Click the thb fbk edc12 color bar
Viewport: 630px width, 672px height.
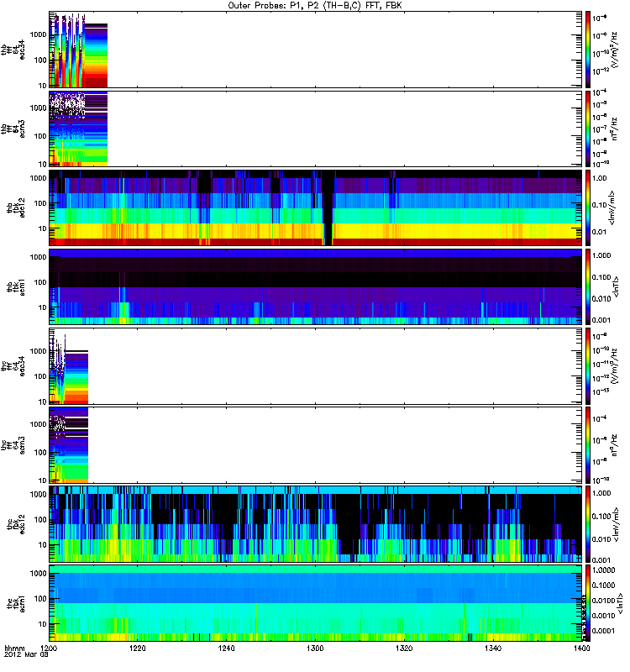pyautogui.click(x=588, y=208)
